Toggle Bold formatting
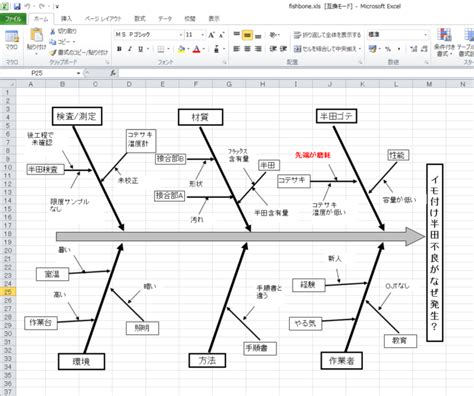The width and height of the screenshot is (474, 396). pyautogui.click(x=119, y=49)
